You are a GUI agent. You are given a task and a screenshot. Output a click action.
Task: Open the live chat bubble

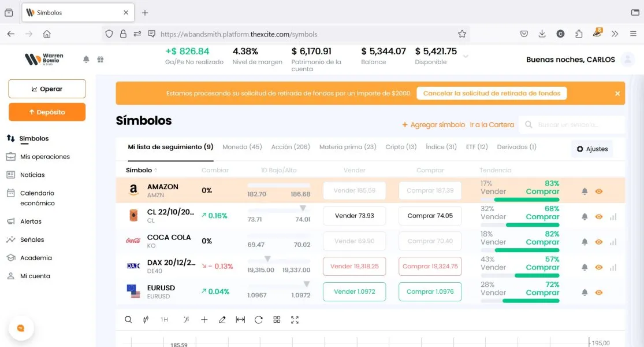tap(21, 328)
